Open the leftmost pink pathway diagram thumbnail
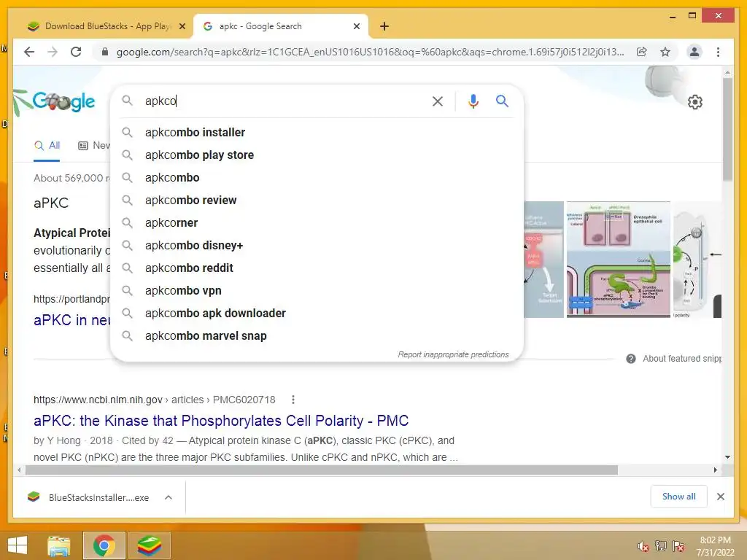The width and height of the screenshot is (747, 560). coord(544,260)
